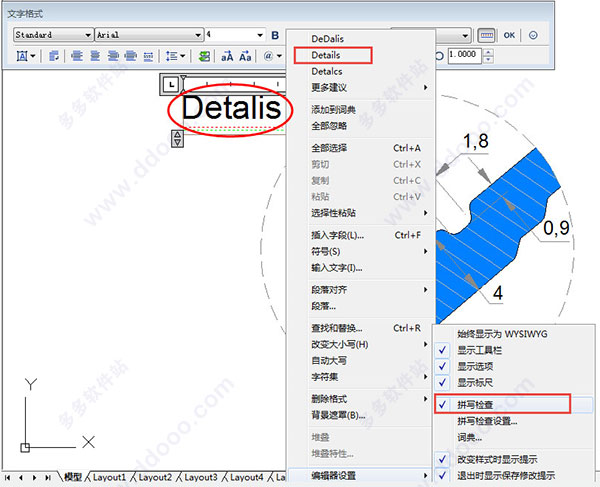Screen dimensions: 600x487
Task: Click the Bold formatting icon
Action: [275, 35]
